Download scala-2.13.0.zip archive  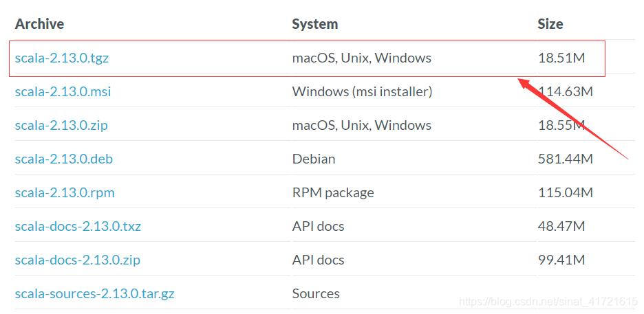(x=61, y=126)
